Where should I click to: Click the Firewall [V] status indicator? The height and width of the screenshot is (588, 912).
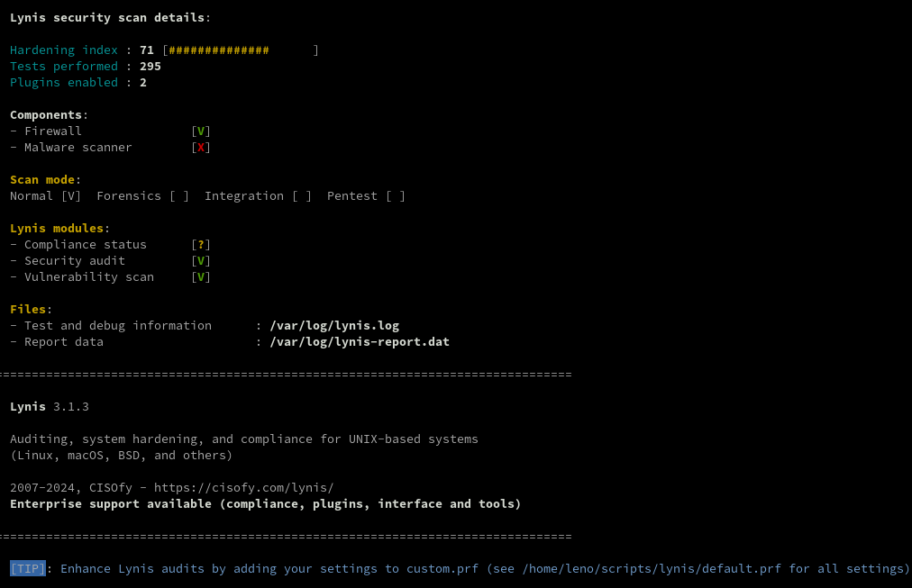201,131
